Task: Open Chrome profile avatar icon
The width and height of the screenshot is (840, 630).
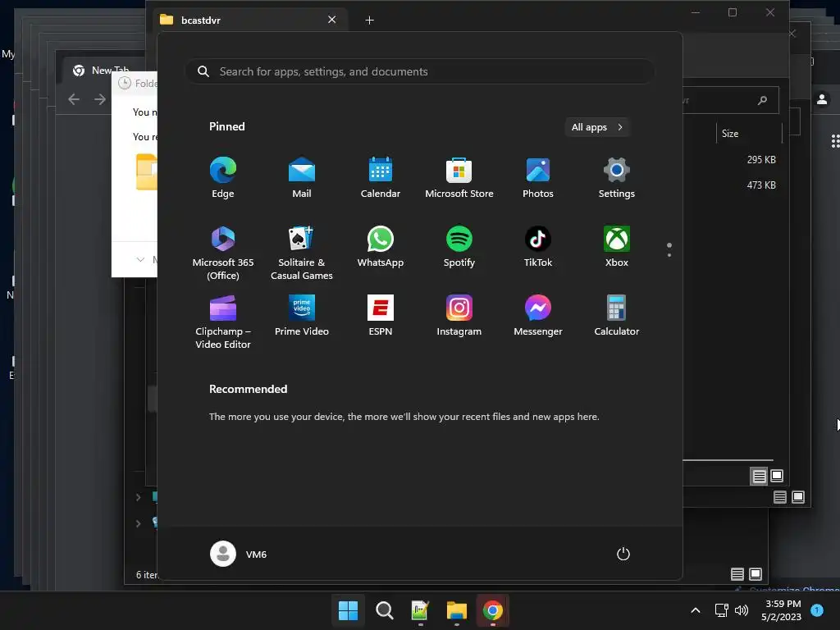Action: (x=822, y=99)
